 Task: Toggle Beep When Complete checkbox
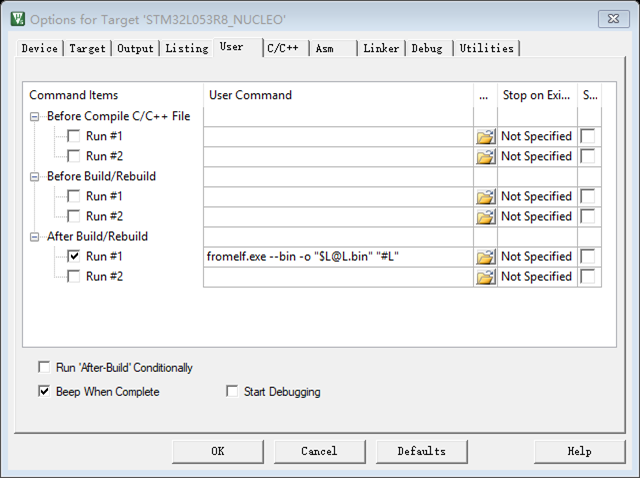point(44,391)
